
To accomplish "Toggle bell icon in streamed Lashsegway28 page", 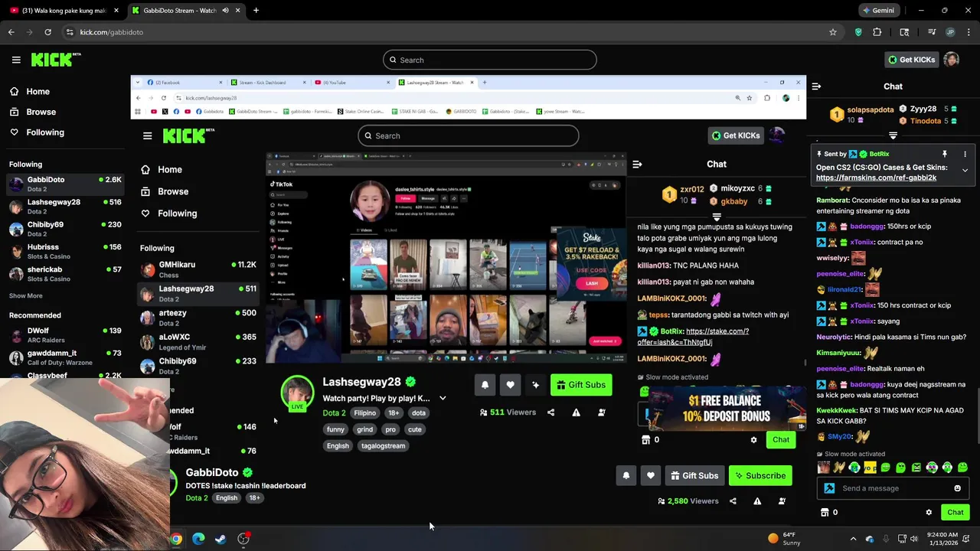I will coord(485,385).
